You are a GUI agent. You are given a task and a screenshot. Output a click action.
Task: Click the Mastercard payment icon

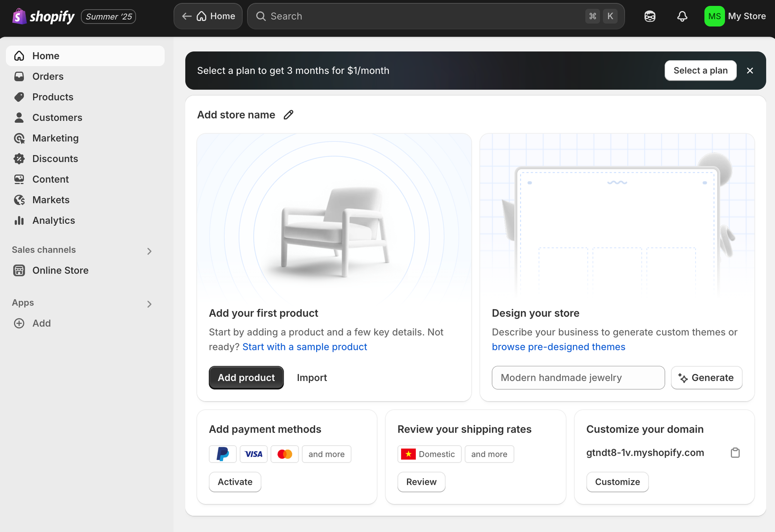285,454
